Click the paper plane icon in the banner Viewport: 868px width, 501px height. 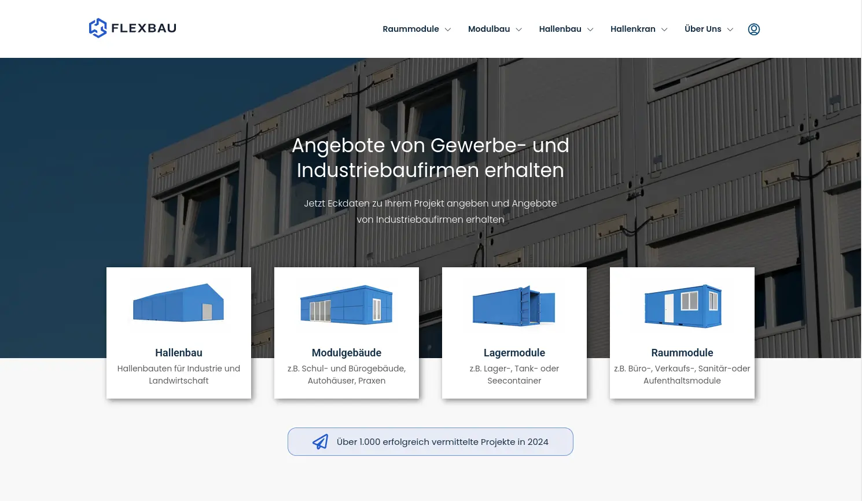tap(320, 441)
